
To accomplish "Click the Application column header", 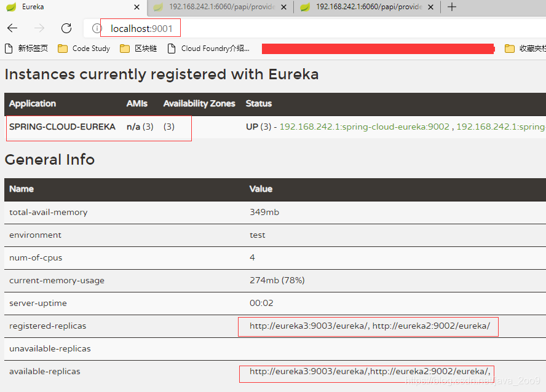I will click(x=33, y=104).
